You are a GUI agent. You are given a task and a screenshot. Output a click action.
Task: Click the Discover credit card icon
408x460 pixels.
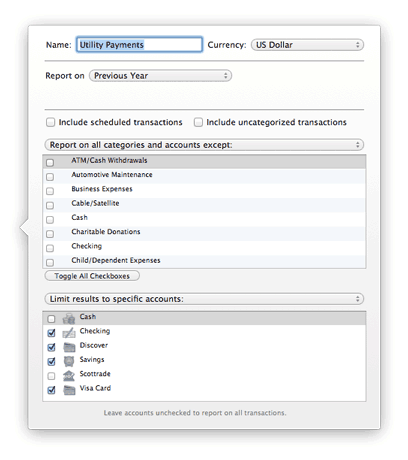[x=69, y=347]
